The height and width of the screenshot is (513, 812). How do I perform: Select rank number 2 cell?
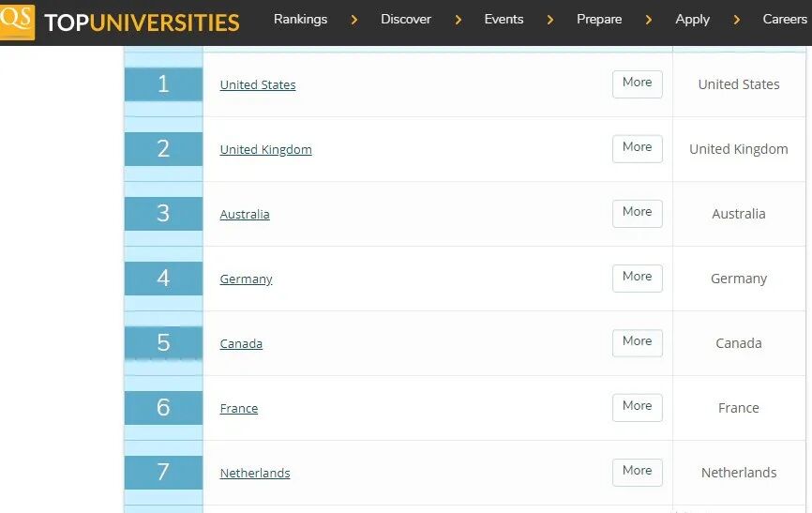pos(163,149)
